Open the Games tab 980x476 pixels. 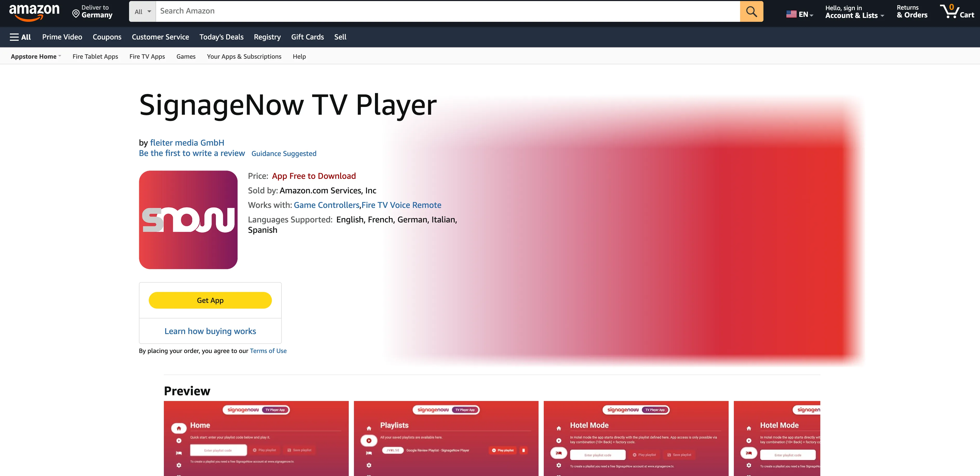pyautogui.click(x=186, y=56)
